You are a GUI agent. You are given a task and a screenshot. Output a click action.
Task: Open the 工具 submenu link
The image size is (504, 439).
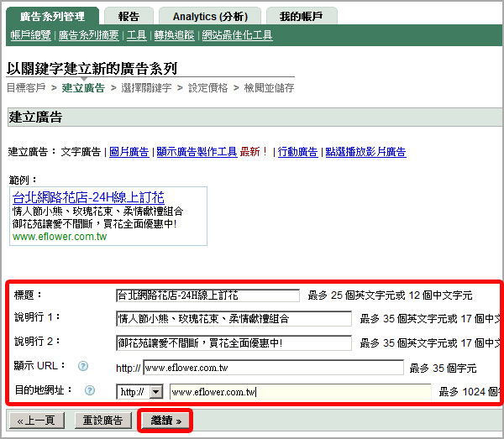point(136,34)
